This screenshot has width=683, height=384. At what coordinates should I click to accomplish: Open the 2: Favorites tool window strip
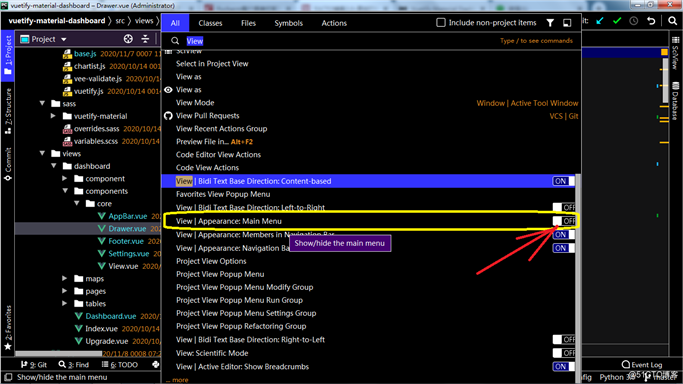pos(8,327)
